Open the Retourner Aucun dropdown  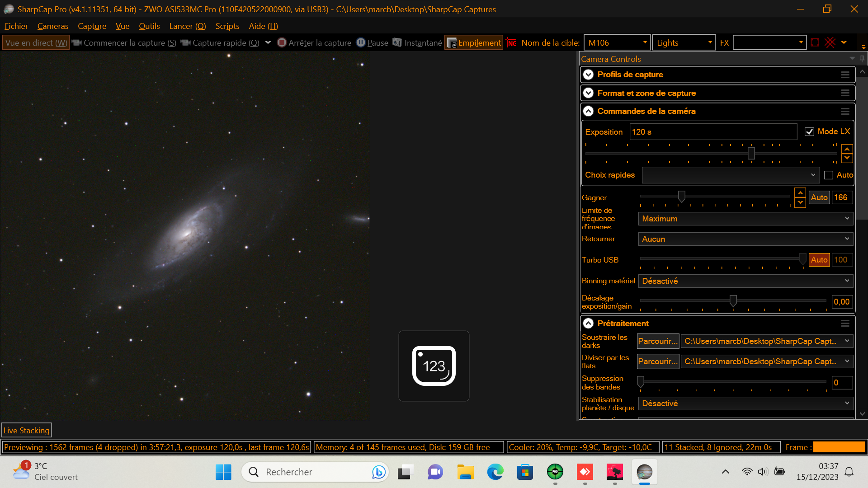[745, 239]
